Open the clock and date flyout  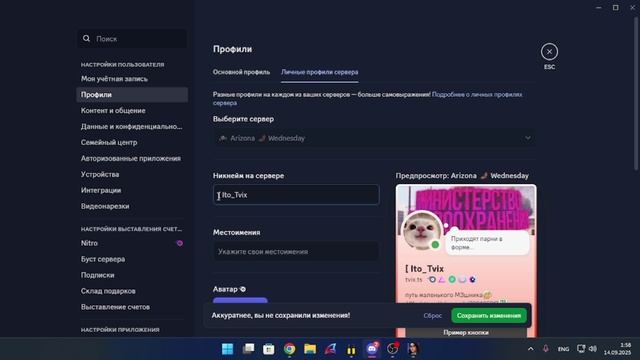click(617, 349)
